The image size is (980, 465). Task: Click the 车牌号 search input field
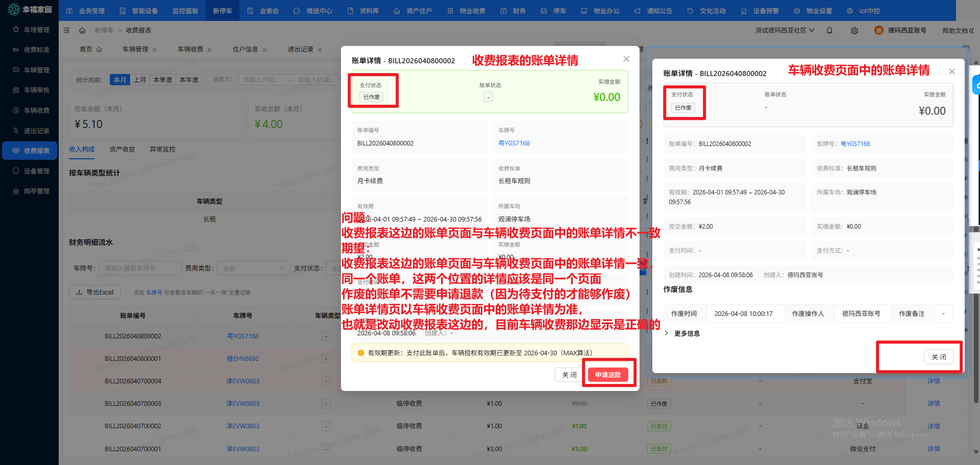[141, 268]
